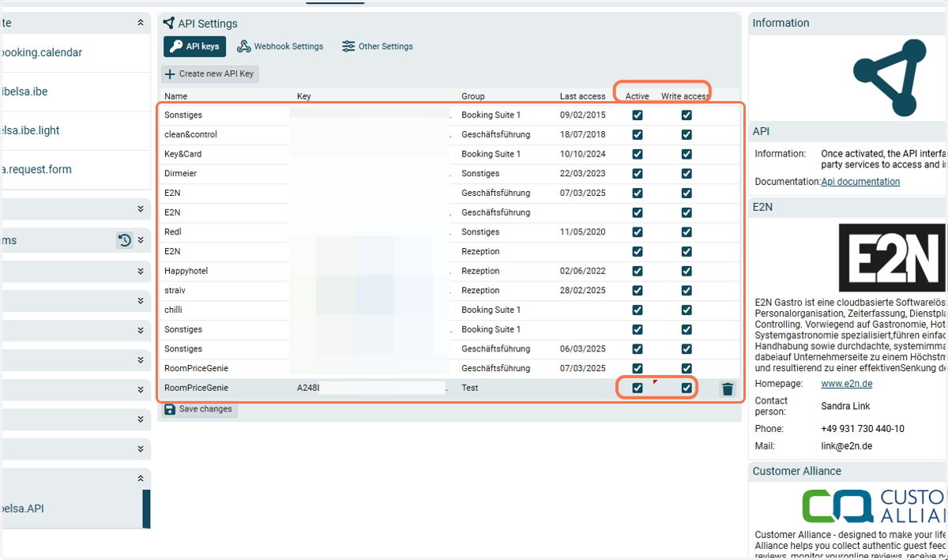This screenshot has width=948, height=560.
Task: Click the date 18/07/2018
Action: (x=582, y=134)
